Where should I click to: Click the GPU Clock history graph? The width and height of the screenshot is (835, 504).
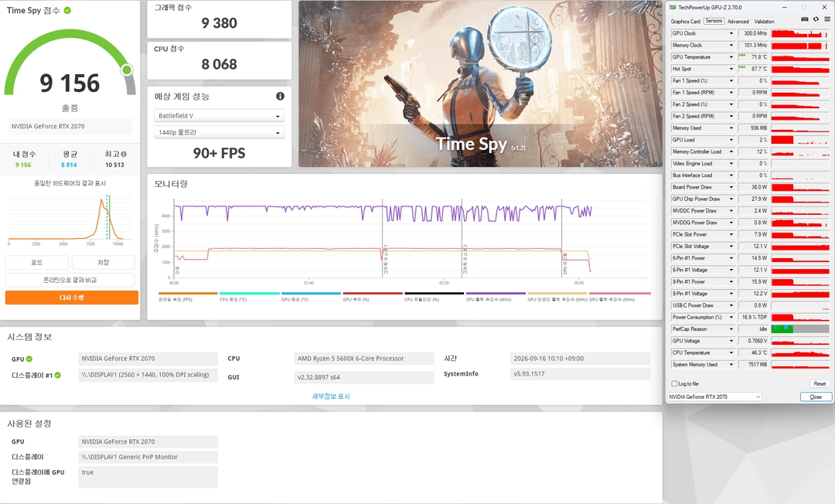point(800,33)
